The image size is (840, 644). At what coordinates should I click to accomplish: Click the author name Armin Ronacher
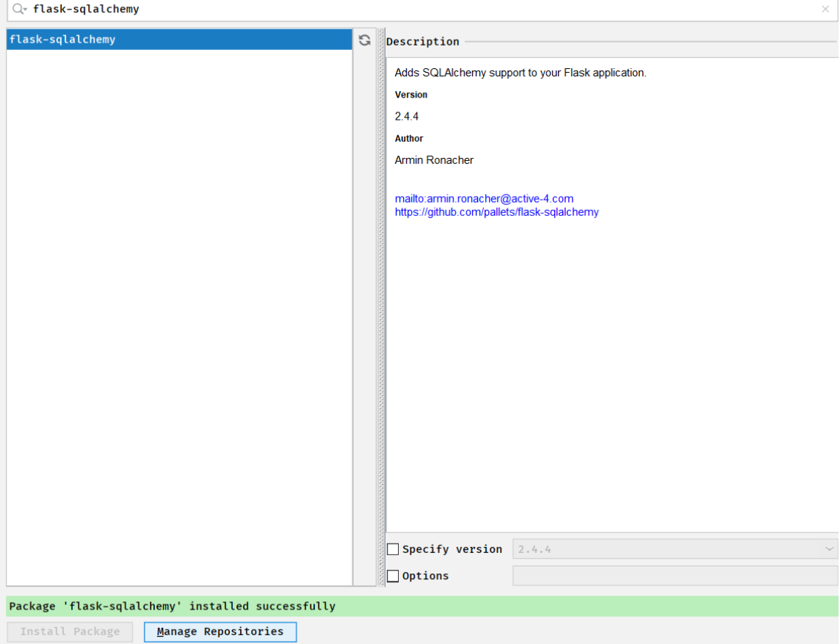434,160
